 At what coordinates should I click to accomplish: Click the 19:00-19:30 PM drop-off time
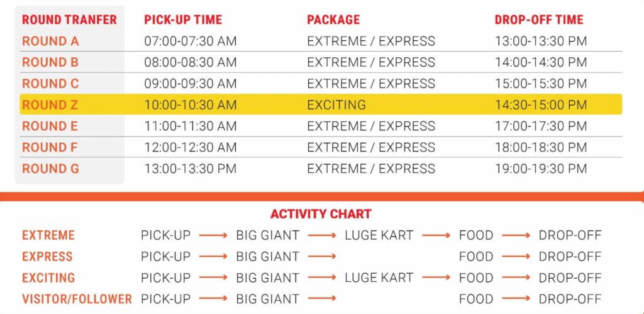[x=540, y=169]
